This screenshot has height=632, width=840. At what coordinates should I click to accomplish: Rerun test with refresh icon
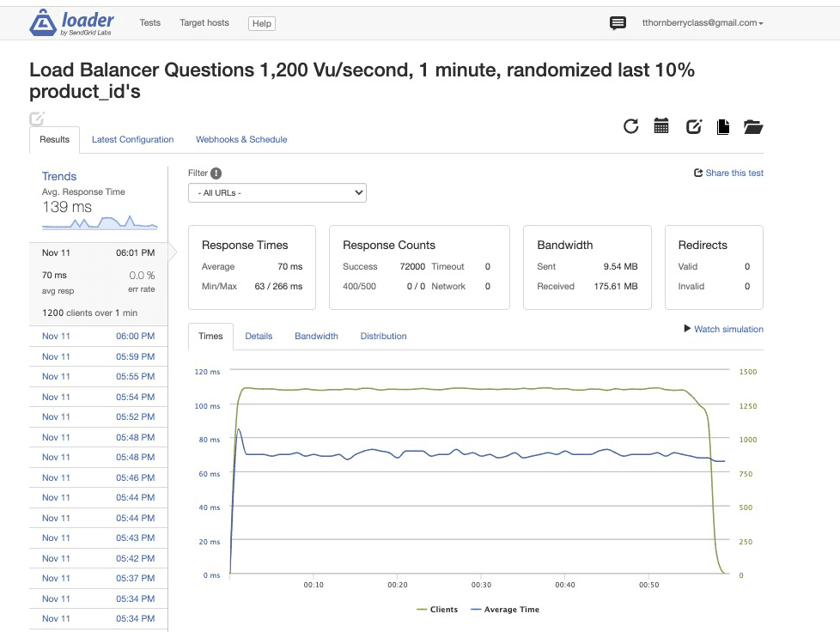pos(631,126)
